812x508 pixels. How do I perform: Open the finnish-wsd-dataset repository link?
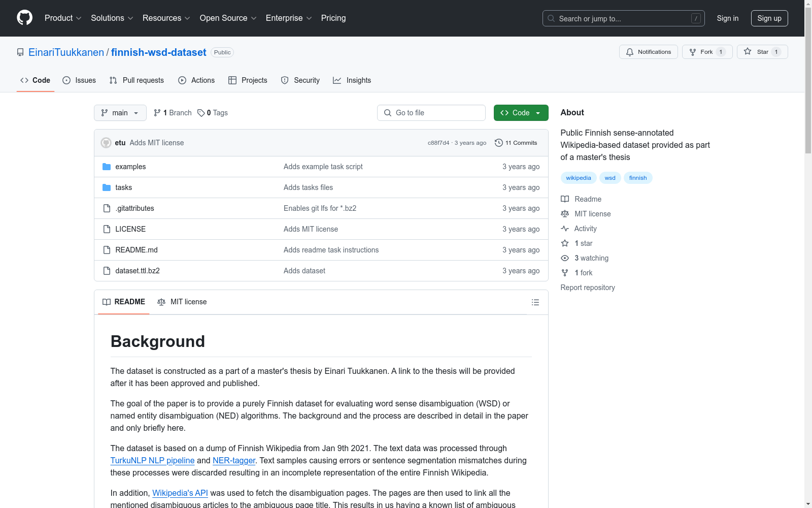pos(159,52)
